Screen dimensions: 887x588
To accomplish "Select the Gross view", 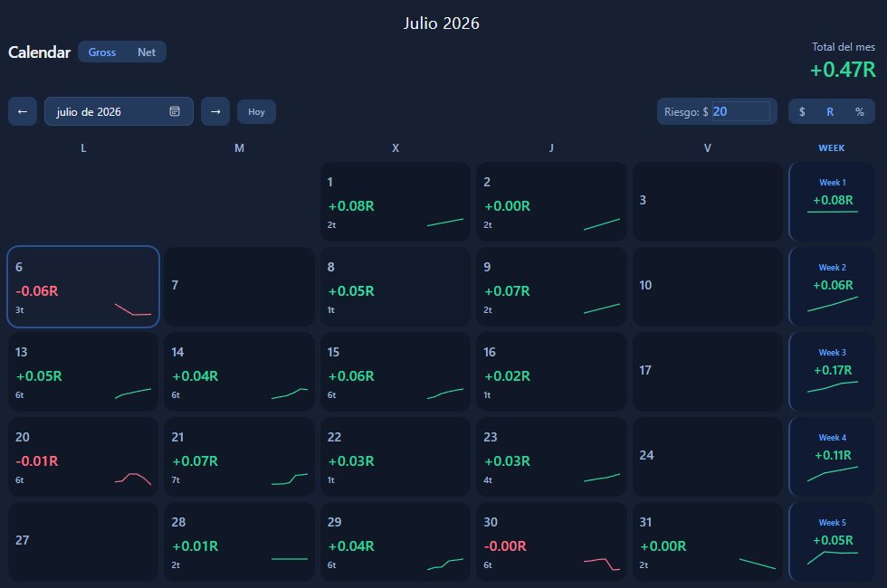I will click(x=101, y=52).
